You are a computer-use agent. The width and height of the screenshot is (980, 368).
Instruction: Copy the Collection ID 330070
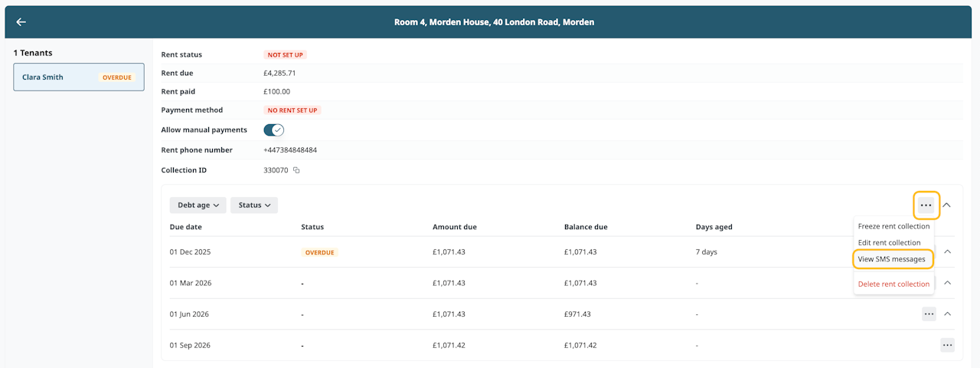pyautogui.click(x=296, y=170)
